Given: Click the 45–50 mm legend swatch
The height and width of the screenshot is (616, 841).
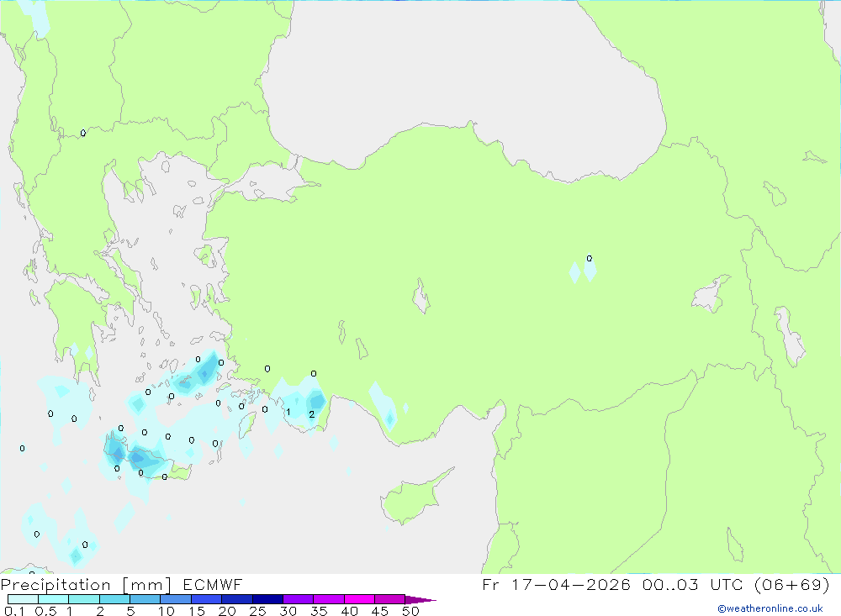Looking at the screenshot, I should (x=389, y=599).
